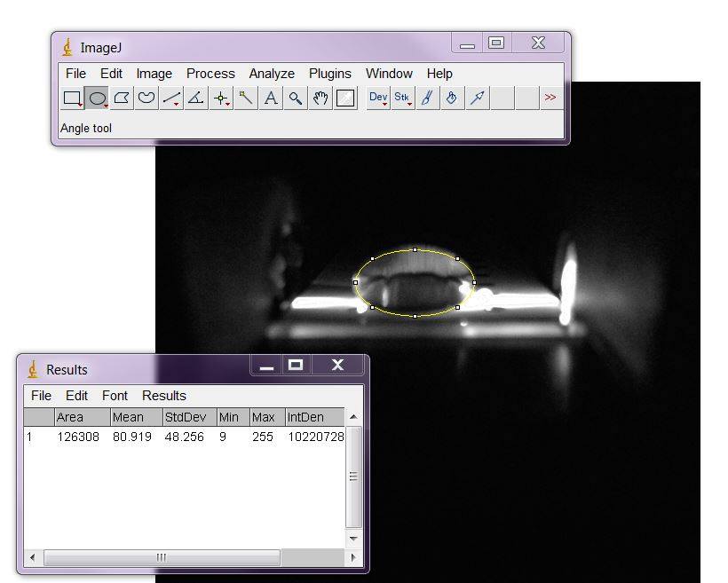Select the Magnifying glass tool
Image resolution: width=728 pixels, height=583 pixels.
296,98
